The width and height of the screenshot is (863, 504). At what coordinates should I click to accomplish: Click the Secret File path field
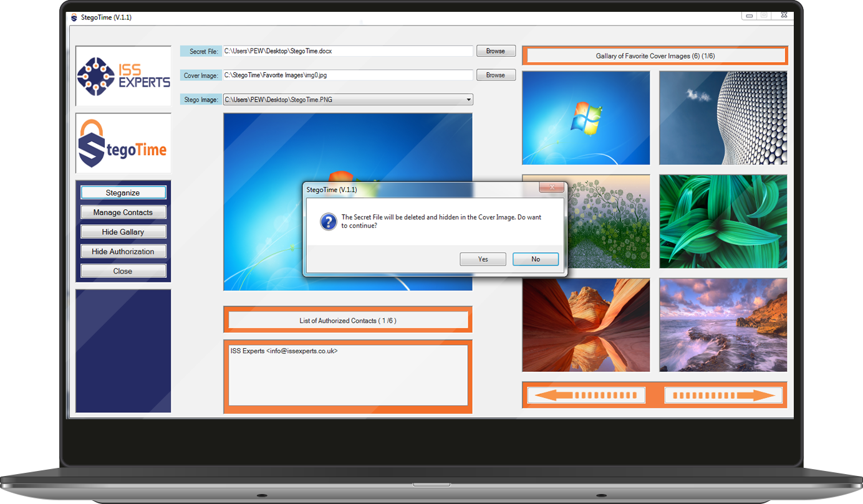click(x=348, y=51)
